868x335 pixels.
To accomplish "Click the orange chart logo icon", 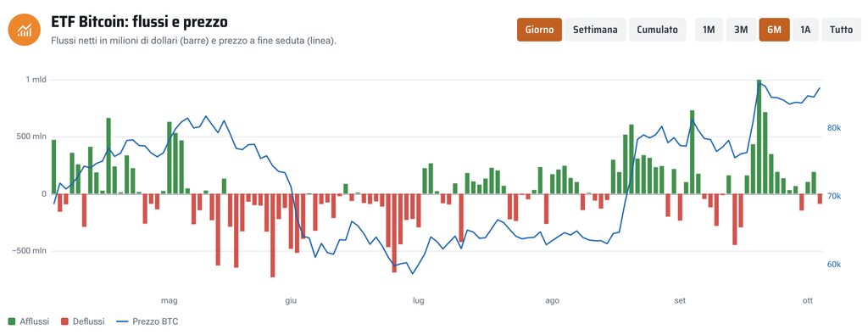I will pos(25,30).
